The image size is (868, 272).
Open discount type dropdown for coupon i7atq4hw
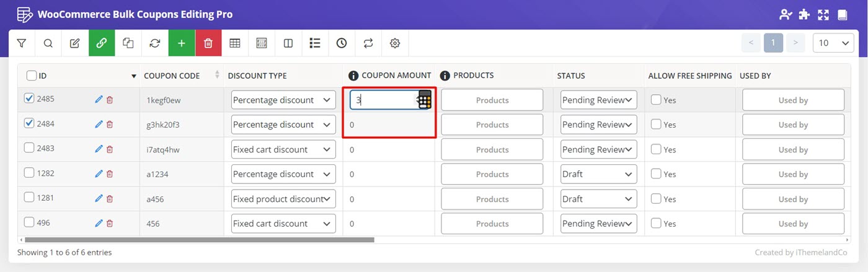(283, 149)
